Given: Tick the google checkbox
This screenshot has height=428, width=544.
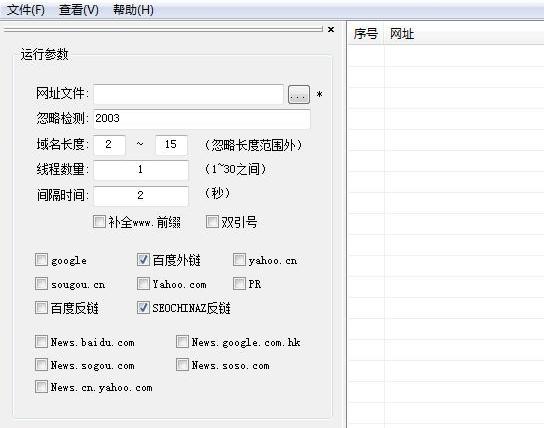Looking at the screenshot, I should (41, 259).
